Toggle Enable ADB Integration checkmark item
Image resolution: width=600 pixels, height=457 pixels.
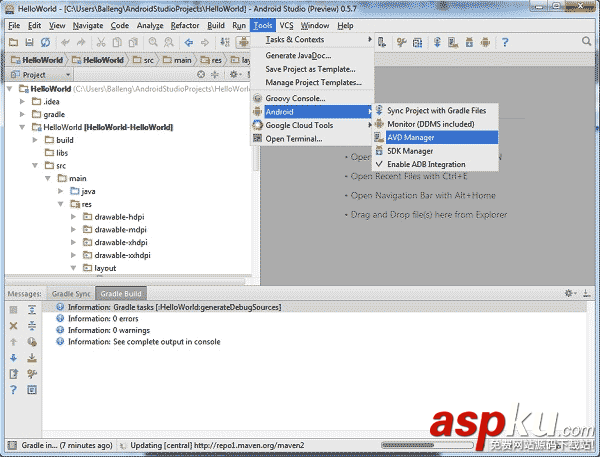click(436, 164)
